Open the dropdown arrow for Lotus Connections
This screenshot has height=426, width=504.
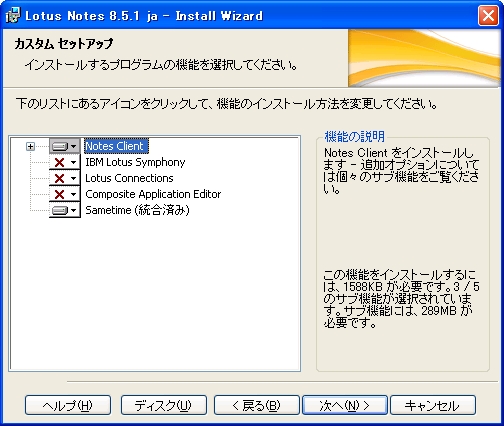pos(74,179)
